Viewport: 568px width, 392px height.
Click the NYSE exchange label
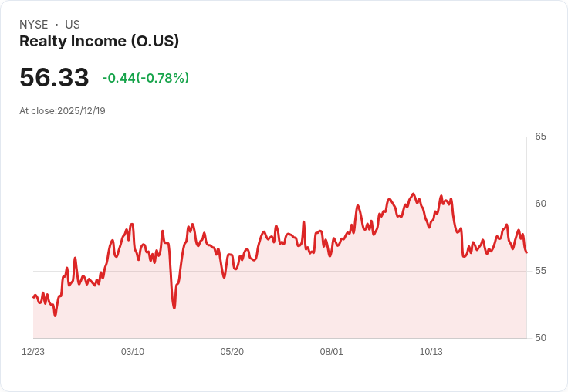34,25
